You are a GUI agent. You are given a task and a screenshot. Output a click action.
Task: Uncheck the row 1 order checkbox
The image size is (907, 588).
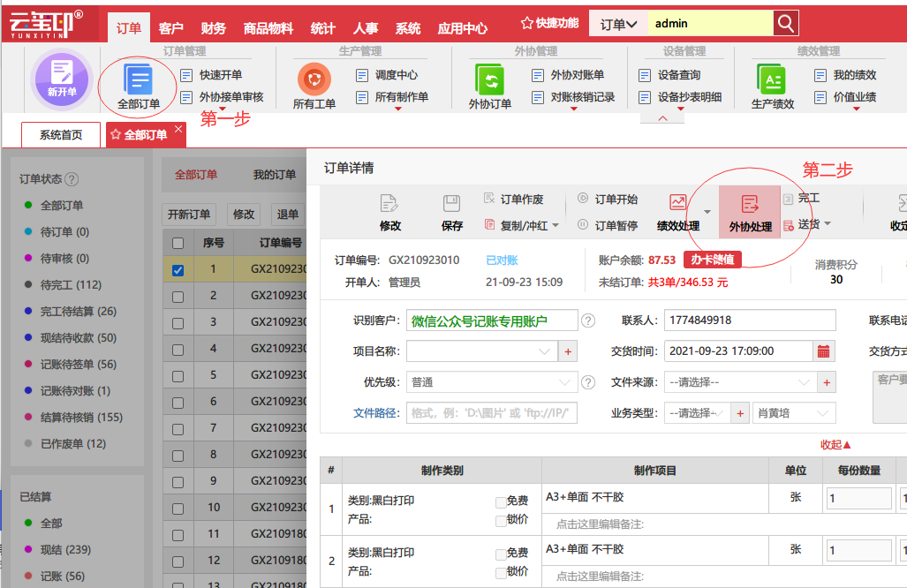click(178, 270)
